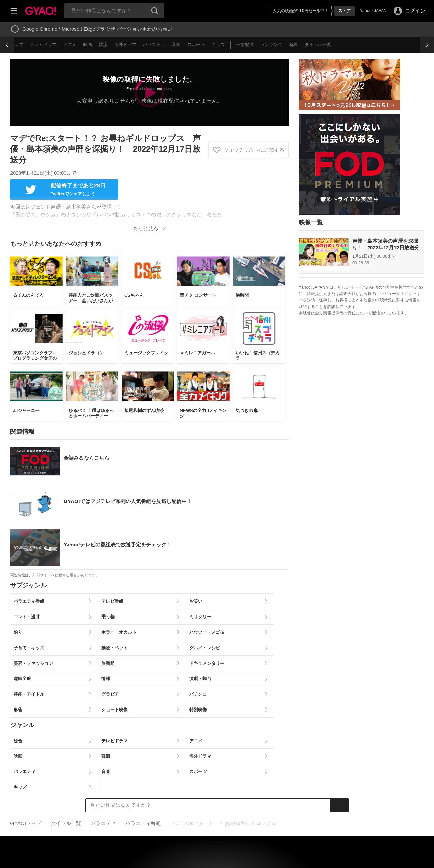Image resolution: width=434 pixels, height=868 pixels.
Task: Open 韓流 tab in navigation
Action: [103, 45]
